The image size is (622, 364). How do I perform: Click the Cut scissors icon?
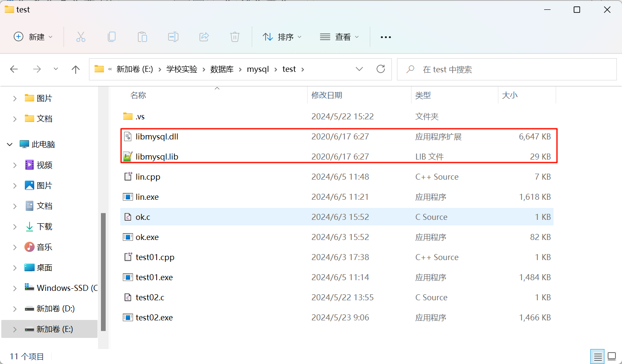click(x=81, y=37)
